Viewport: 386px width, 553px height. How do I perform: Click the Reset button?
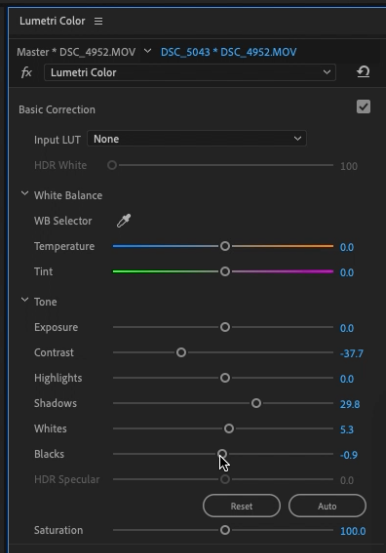(x=242, y=506)
